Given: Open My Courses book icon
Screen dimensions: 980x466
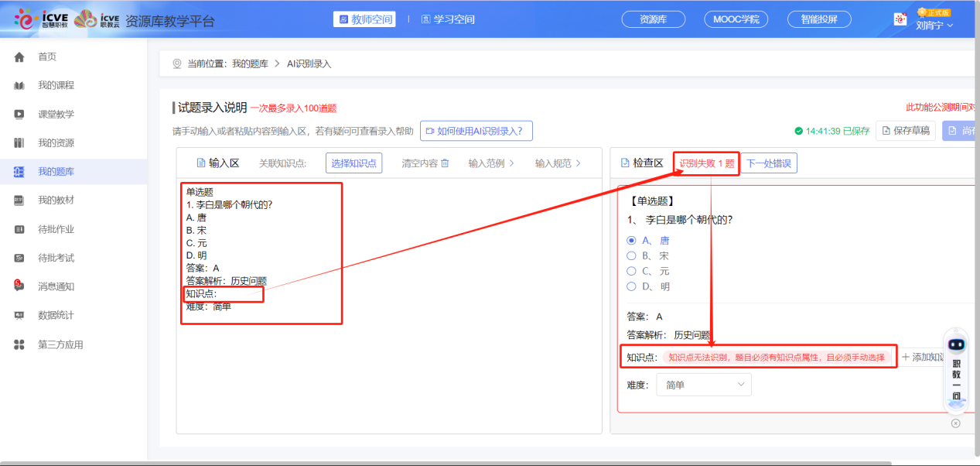Looking at the screenshot, I should click(x=19, y=85).
